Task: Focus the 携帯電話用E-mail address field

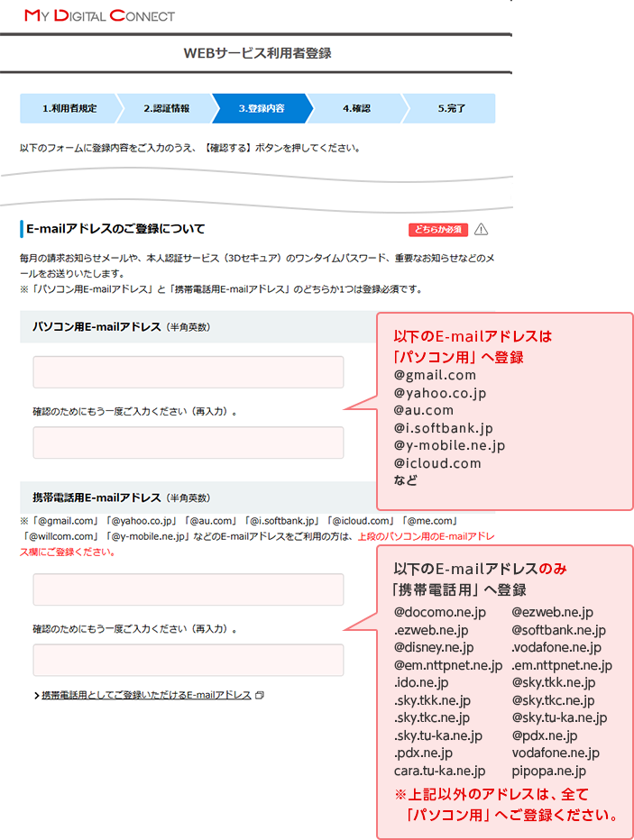Action: point(188,589)
